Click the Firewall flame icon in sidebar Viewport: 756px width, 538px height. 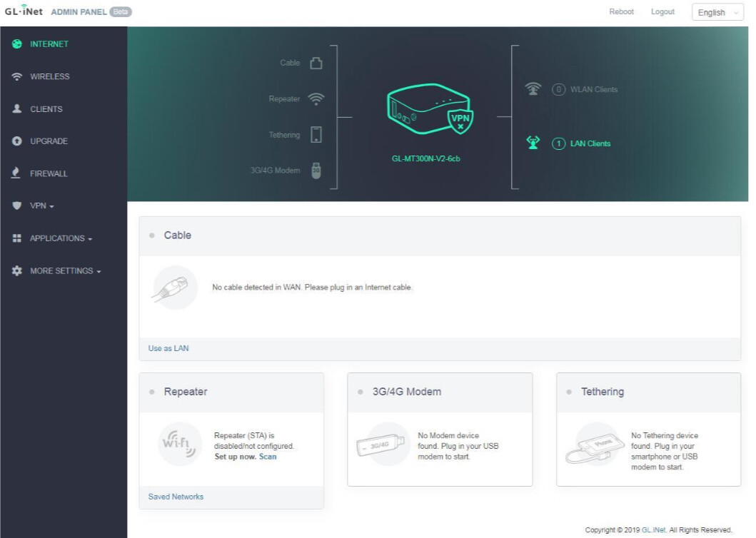(x=16, y=173)
